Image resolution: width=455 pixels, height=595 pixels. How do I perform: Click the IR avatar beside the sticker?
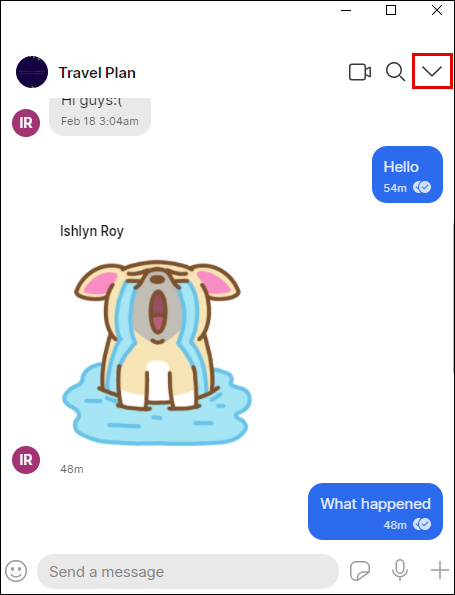click(26, 460)
